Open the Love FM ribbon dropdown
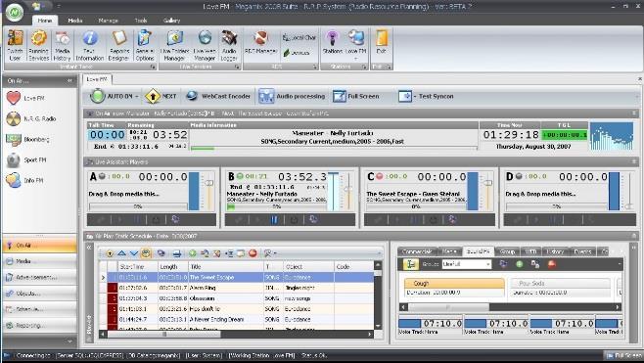The image size is (644, 363). coord(355,58)
